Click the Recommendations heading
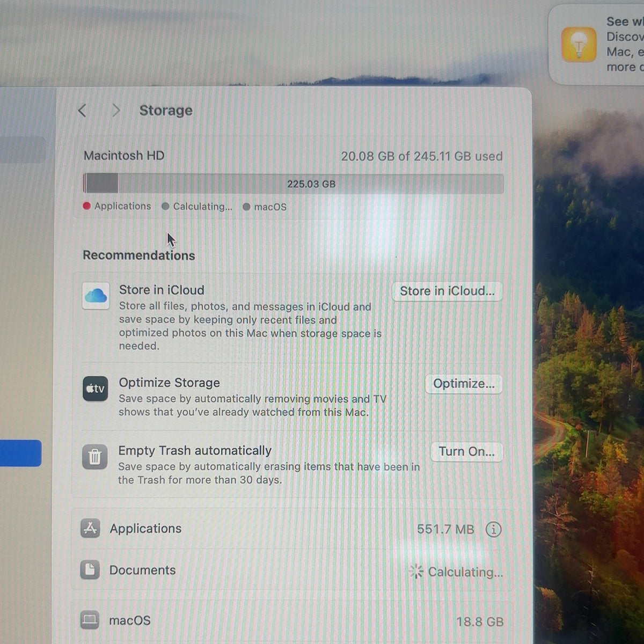The image size is (644, 644). (x=139, y=255)
